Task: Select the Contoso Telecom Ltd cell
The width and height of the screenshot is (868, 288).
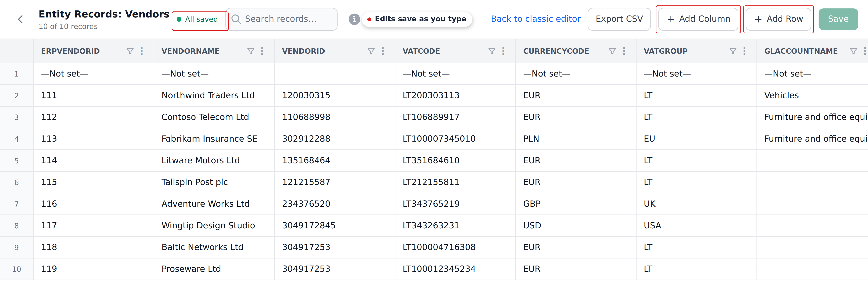Action: (x=214, y=117)
